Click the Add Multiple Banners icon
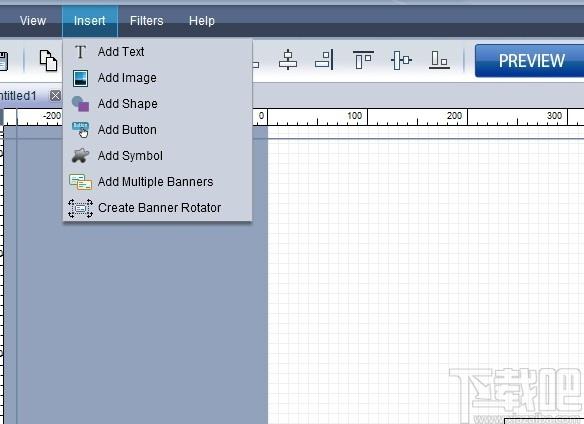584x424 pixels. point(80,182)
